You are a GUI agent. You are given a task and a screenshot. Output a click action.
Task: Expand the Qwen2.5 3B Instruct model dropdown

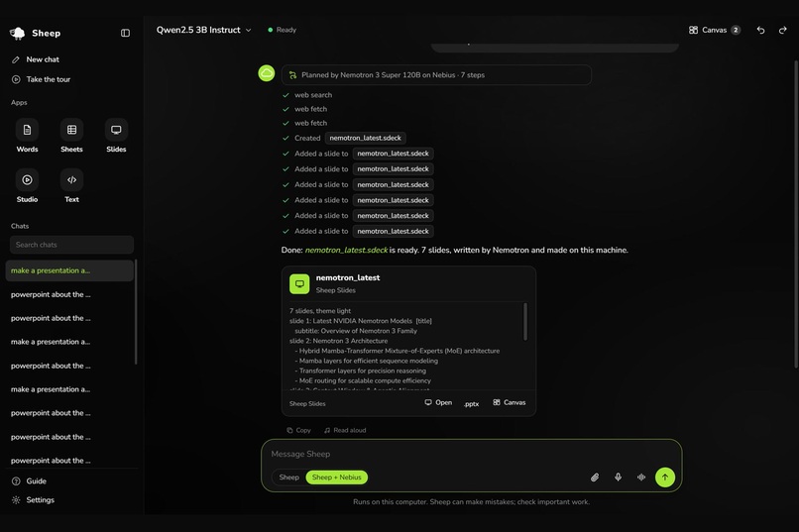(x=204, y=30)
